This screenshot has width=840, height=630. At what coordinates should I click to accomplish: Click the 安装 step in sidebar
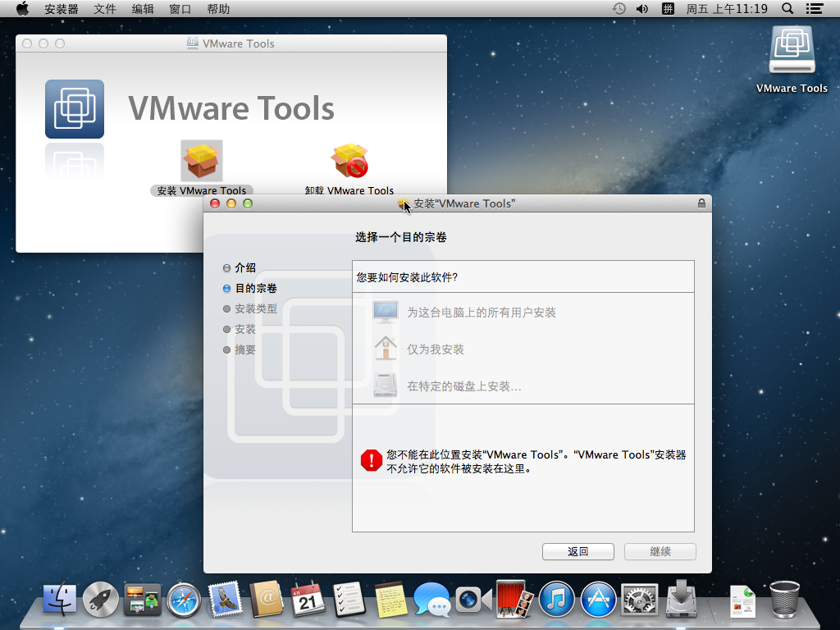[240, 329]
